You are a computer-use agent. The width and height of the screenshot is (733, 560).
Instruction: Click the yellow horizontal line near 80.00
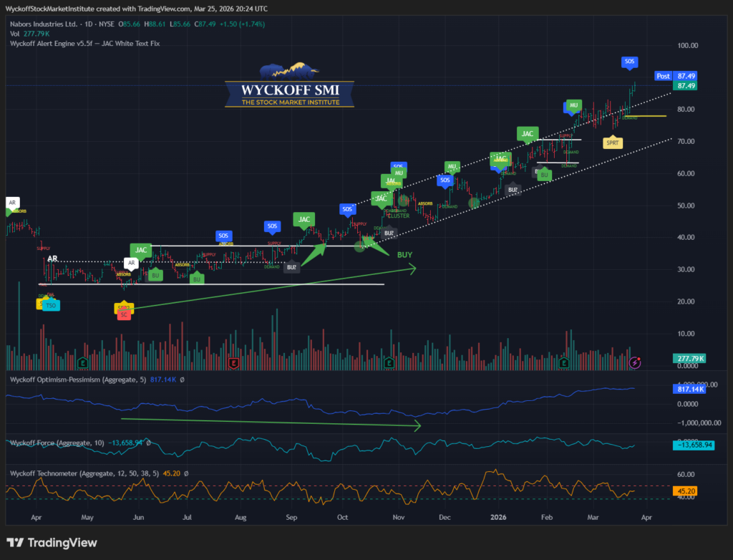click(646, 116)
